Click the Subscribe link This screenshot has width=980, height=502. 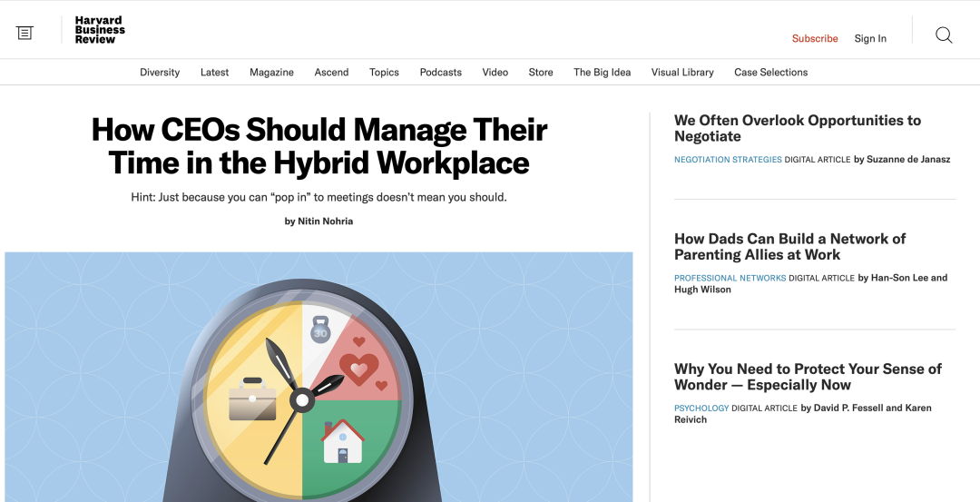click(x=815, y=38)
